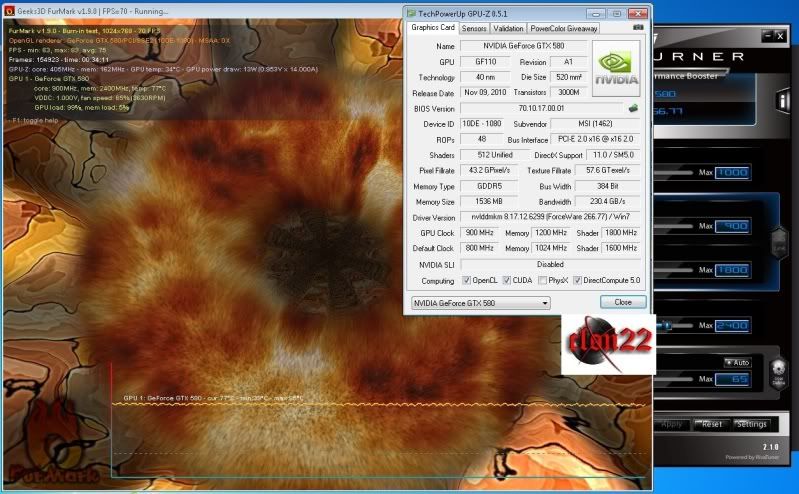The image size is (799, 494).
Task: Switch to the Graphics Card tab
Action: click(433, 28)
